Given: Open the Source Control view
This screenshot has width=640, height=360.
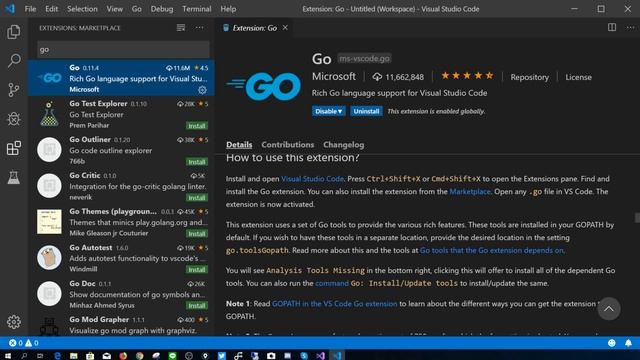Looking at the screenshot, I should [13, 90].
